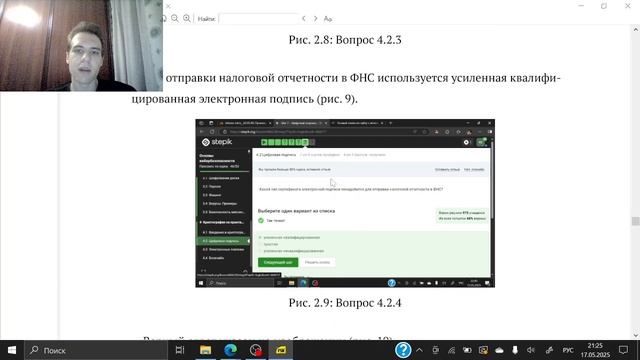Click caption Рис. 2.8: Вопрос 4.2.3
The image size is (640, 360).
point(345,40)
